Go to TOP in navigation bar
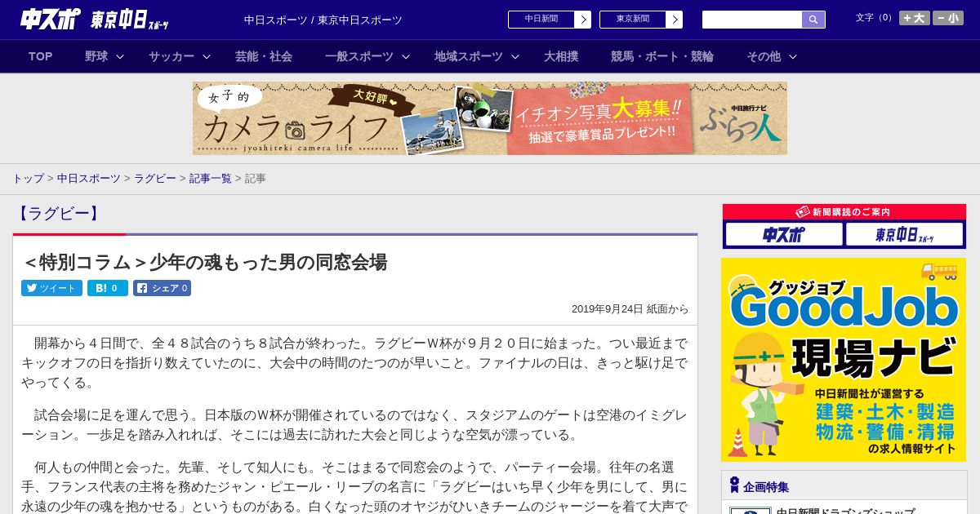 click(x=41, y=56)
